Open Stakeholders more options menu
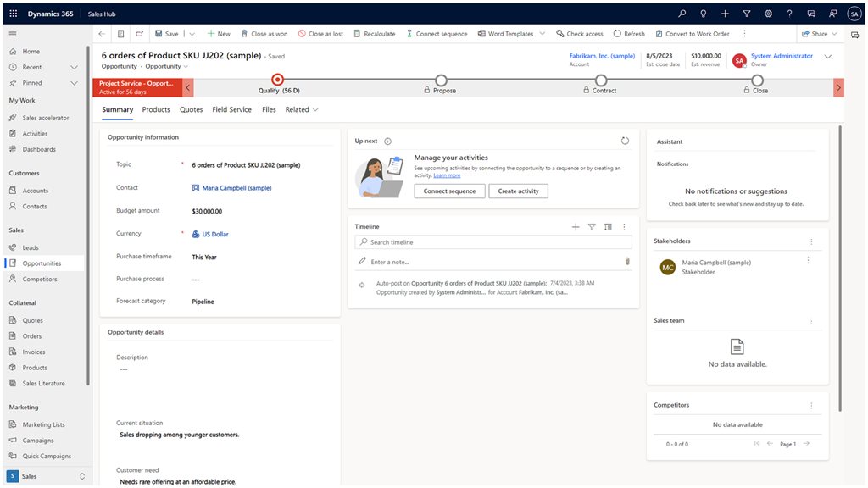This screenshot has height=488, width=868. click(x=811, y=241)
